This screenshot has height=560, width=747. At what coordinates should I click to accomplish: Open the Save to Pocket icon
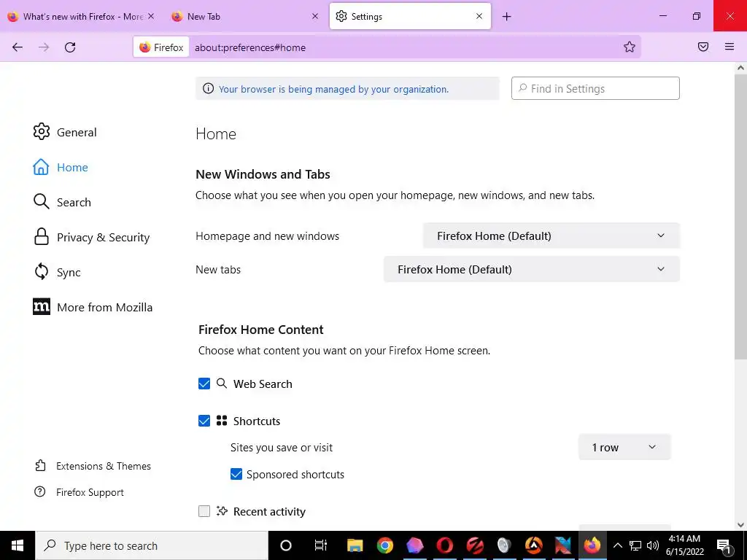click(x=703, y=47)
